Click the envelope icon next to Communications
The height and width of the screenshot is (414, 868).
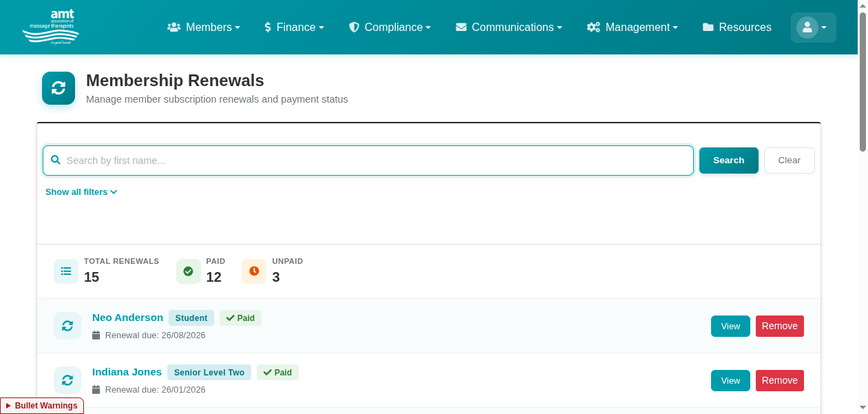460,27
